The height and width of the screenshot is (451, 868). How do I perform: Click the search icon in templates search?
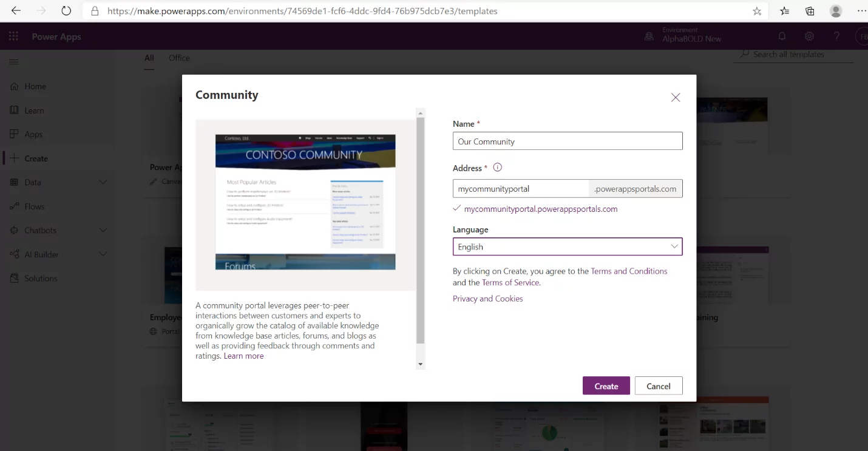click(744, 54)
